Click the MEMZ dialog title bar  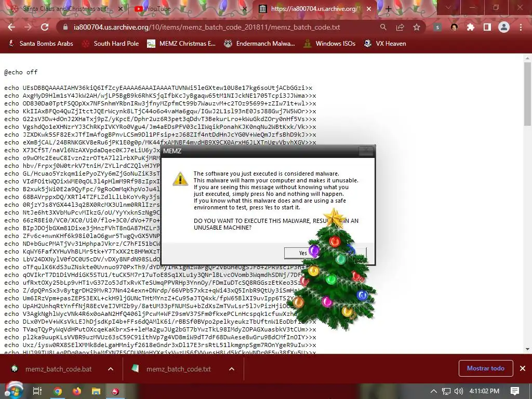pyautogui.click(x=260, y=151)
